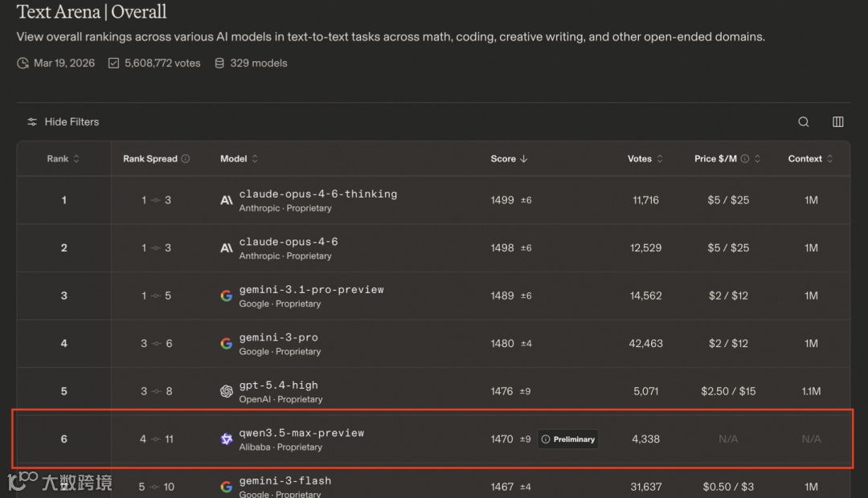Screen dimensions: 868x498
Task: Click the Mar 19, 2026 date
Action: (64, 63)
